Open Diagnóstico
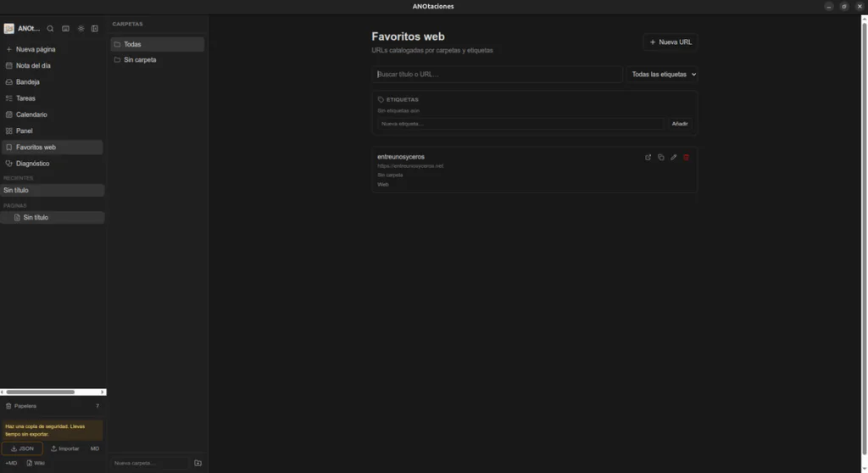The height and width of the screenshot is (473, 868). pyautogui.click(x=52, y=164)
